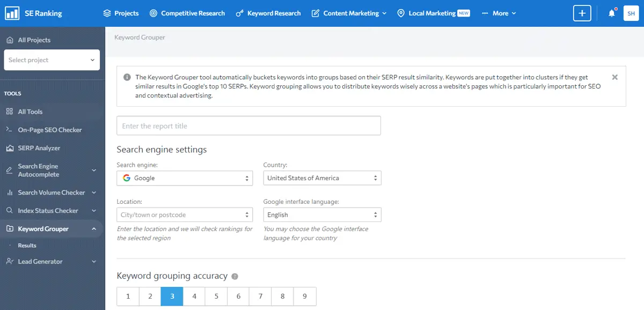Image resolution: width=644 pixels, height=310 pixels.
Task: Open the SH user avatar menu
Action: (631, 13)
